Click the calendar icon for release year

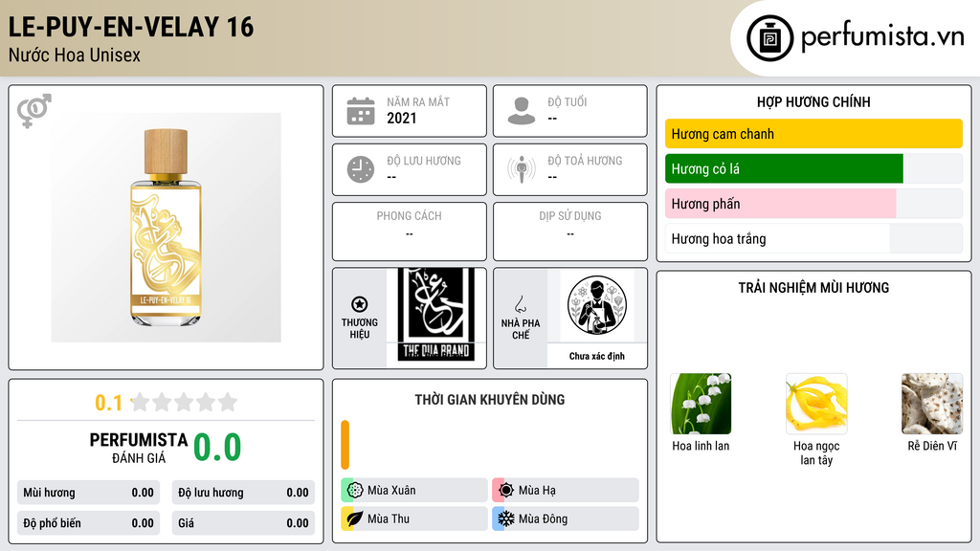click(361, 111)
